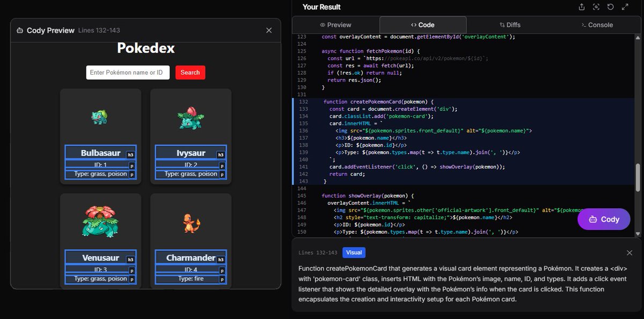This screenshot has height=319, width=644.
Task: Click the red Search button
Action: [190, 73]
